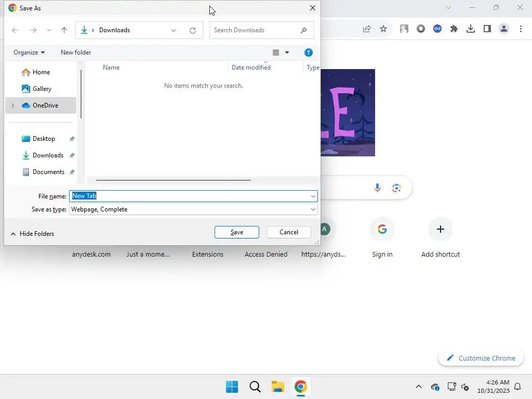532x399 pixels.
Task: Click Customize Chrome button
Action: pyautogui.click(x=481, y=358)
